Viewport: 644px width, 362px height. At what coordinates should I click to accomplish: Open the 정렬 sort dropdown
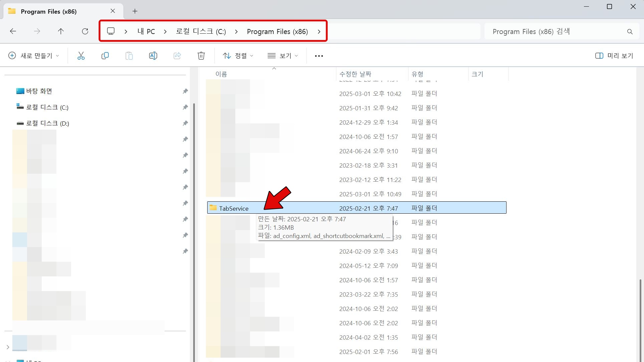tap(238, 56)
